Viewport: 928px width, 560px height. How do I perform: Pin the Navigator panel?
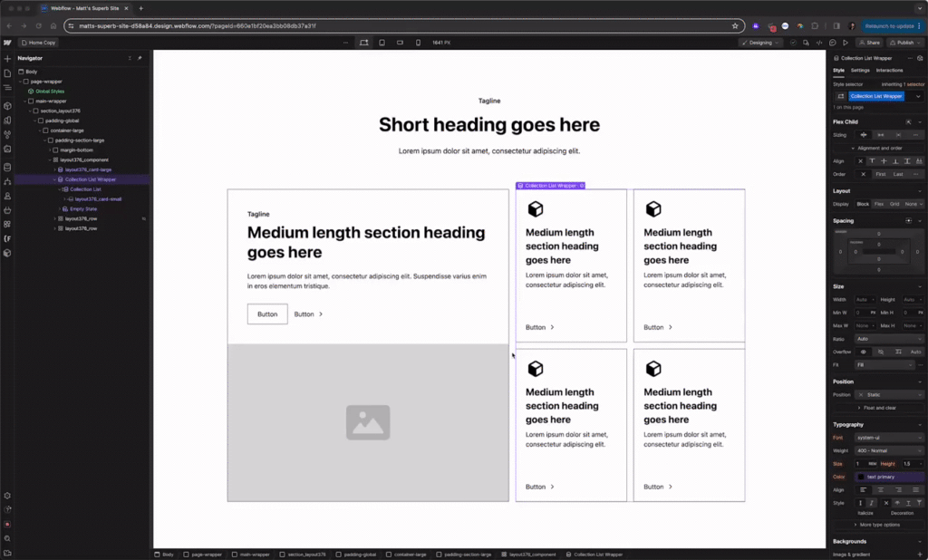click(140, 58)
